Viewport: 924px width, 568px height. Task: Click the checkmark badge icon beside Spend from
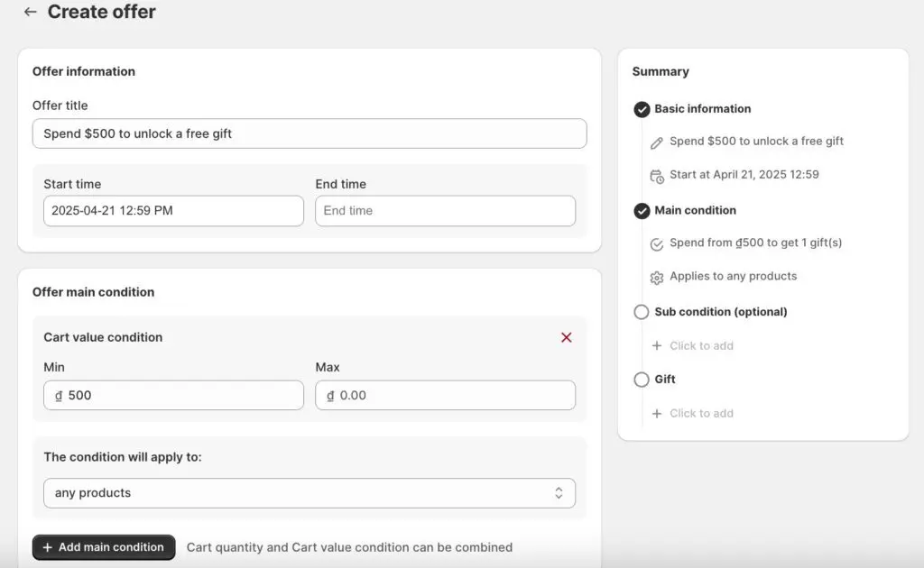(657, 244)
